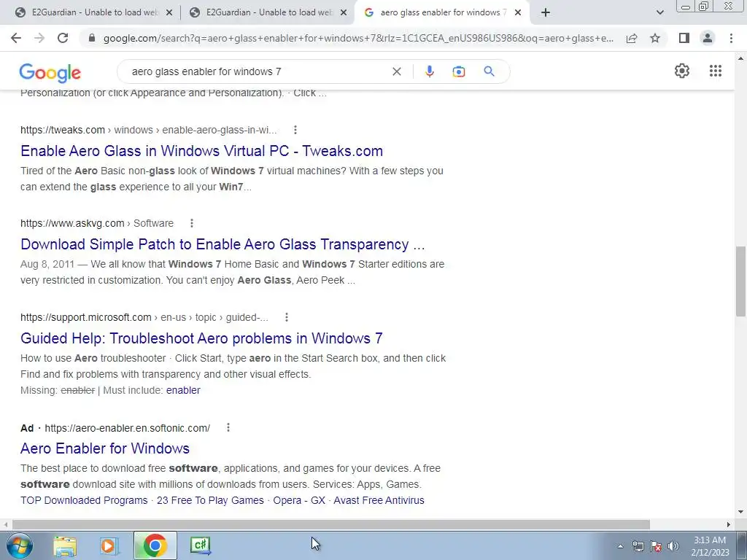
Task: Open more options for softonic ad
Action: (x=228, y=427)
